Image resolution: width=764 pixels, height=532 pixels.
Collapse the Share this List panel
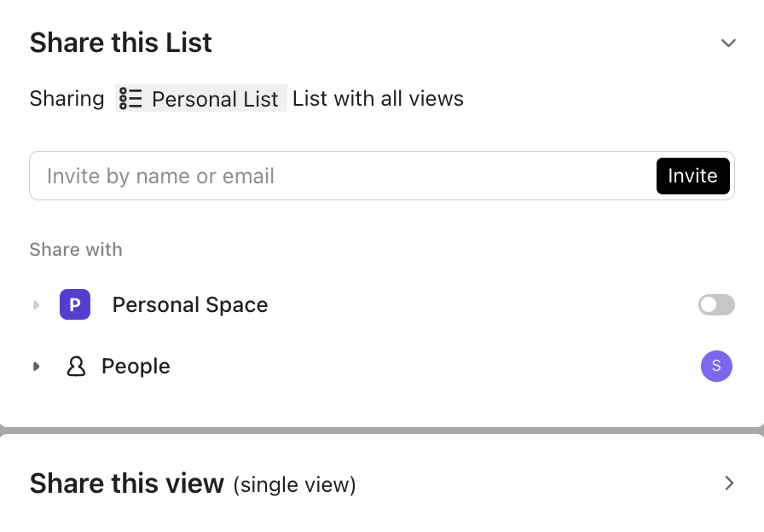[x=729, y=42]
